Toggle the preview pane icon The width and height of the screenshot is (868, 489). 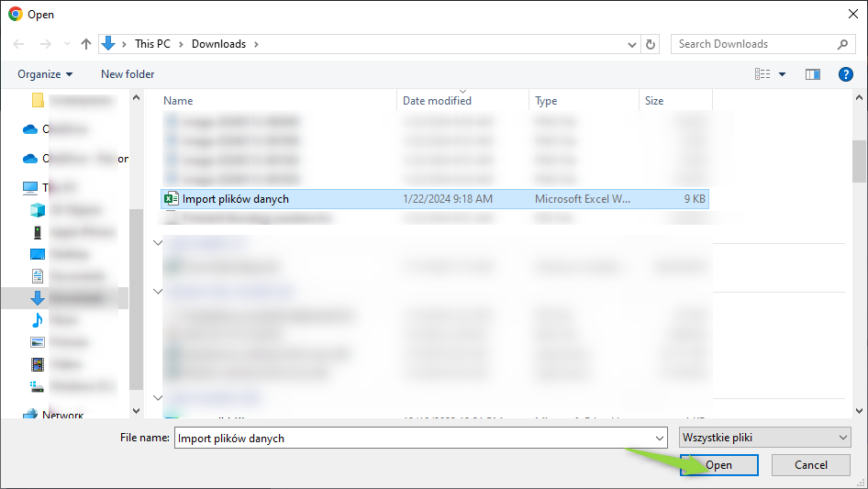[812, 74]
